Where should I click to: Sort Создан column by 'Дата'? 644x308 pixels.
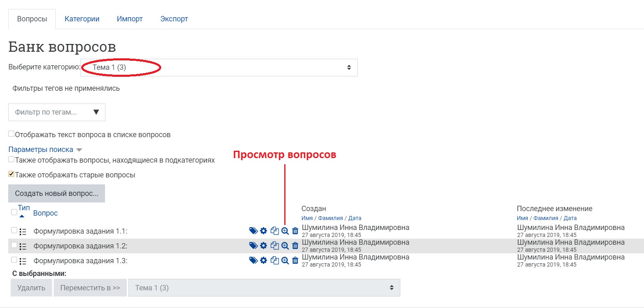(355, 218)
